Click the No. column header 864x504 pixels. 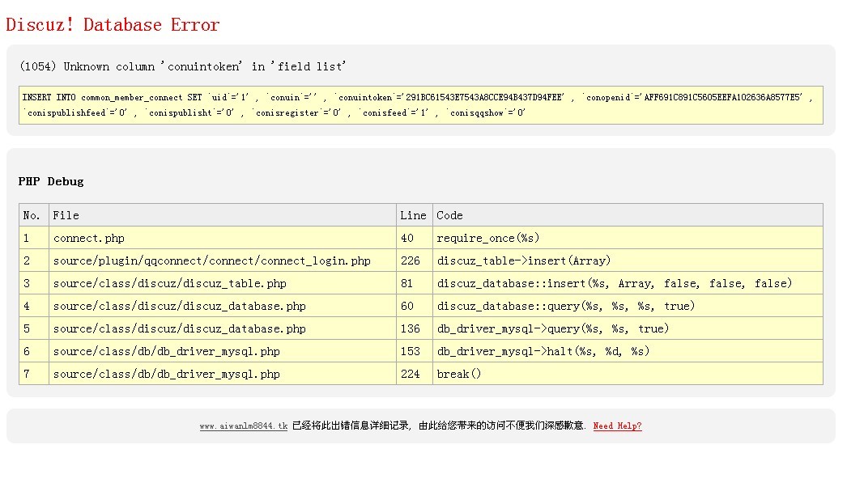pyautogui.click(x=34, y=215)
